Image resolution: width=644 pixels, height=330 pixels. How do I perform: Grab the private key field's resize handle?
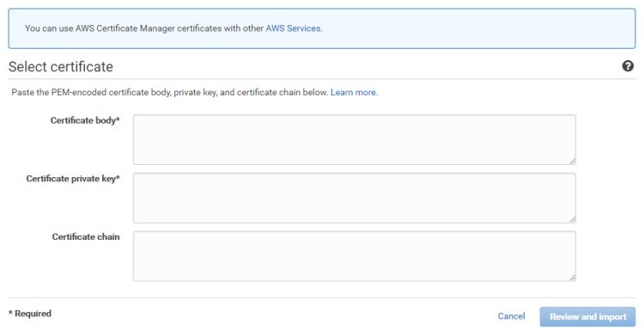573,219
